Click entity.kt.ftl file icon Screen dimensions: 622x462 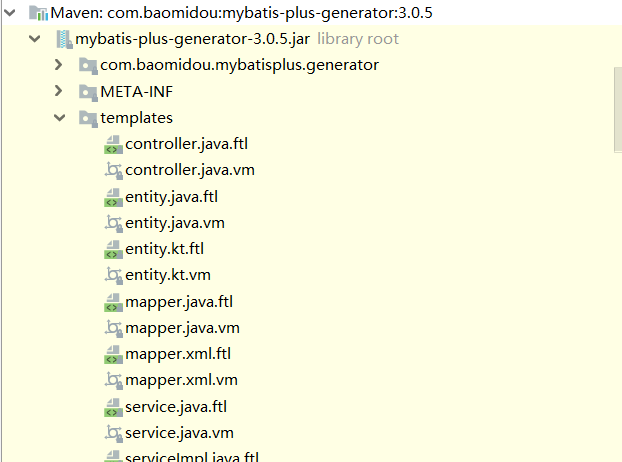(x=113, y=249)
